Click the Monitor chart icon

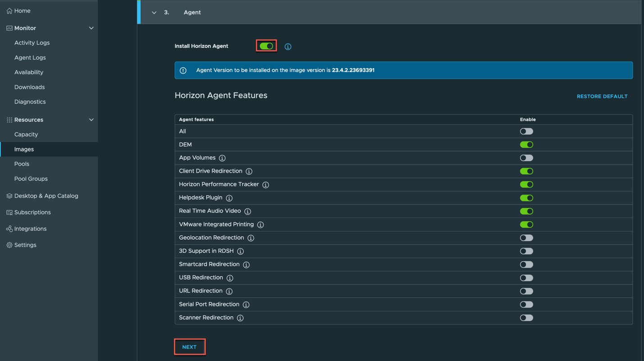point(9,28)
